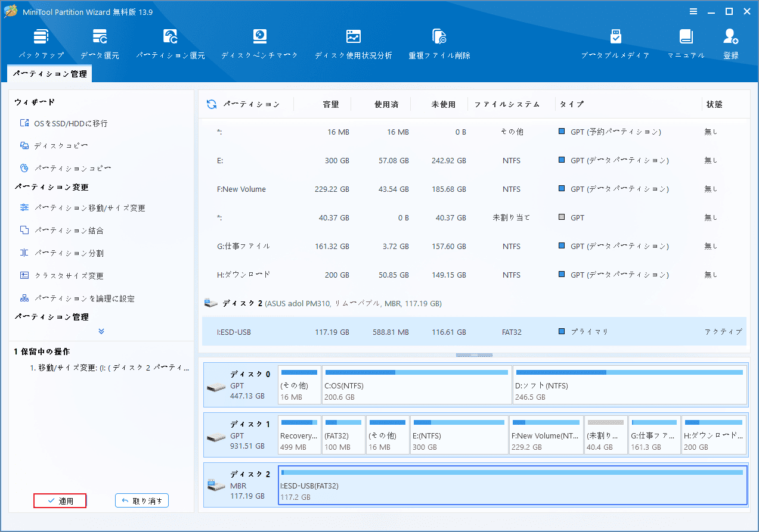Click ディスク 2 drive icon in disk map

pyautogui.click(x=216, y=485)
